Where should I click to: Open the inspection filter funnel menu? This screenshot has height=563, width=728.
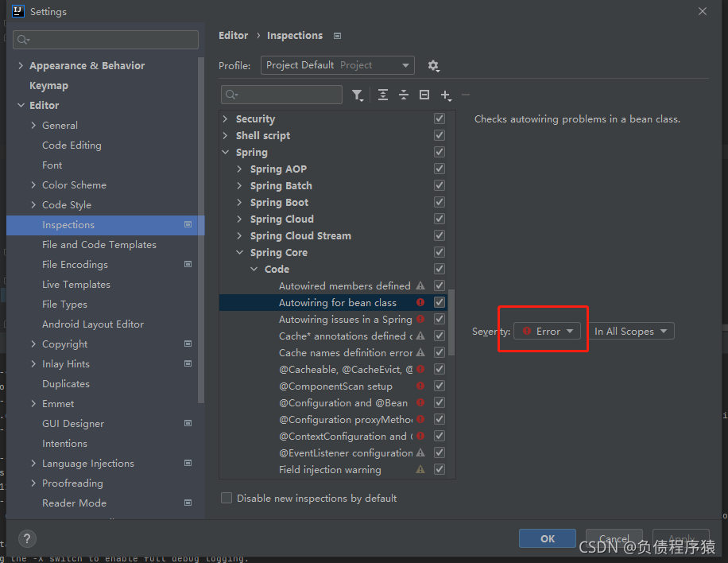pos(357,95)
